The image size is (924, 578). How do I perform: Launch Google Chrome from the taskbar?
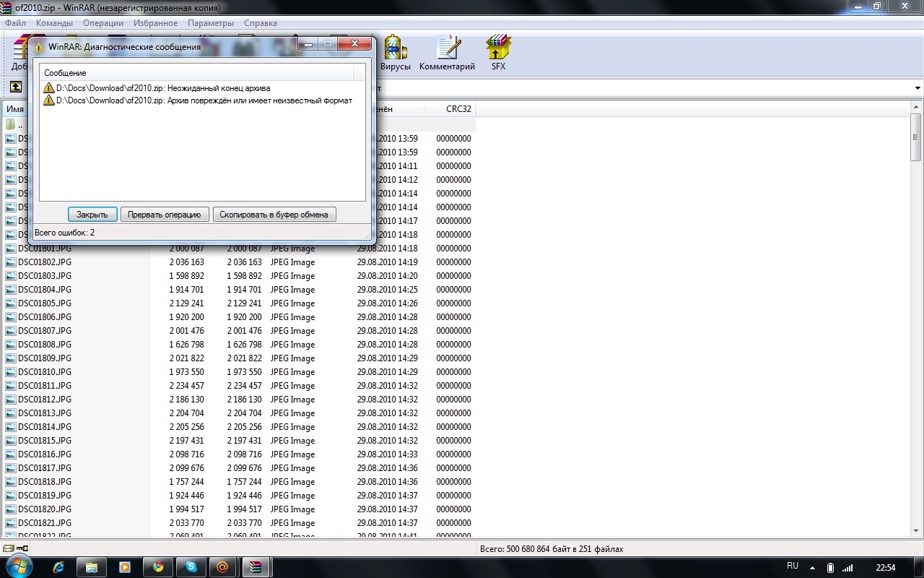158,567
